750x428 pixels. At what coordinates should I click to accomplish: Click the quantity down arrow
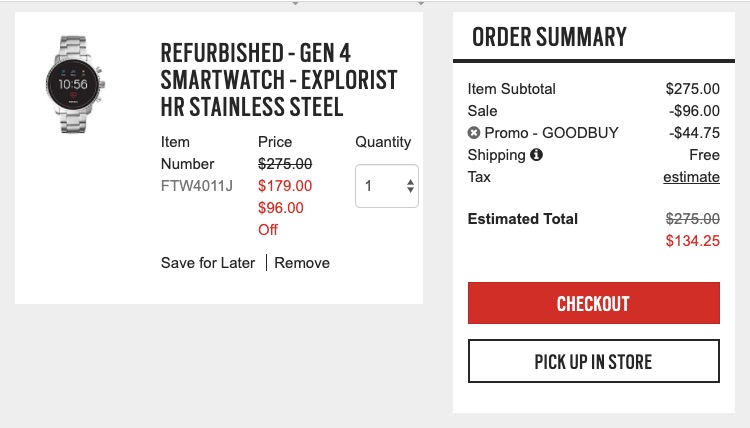coord(410,191)
